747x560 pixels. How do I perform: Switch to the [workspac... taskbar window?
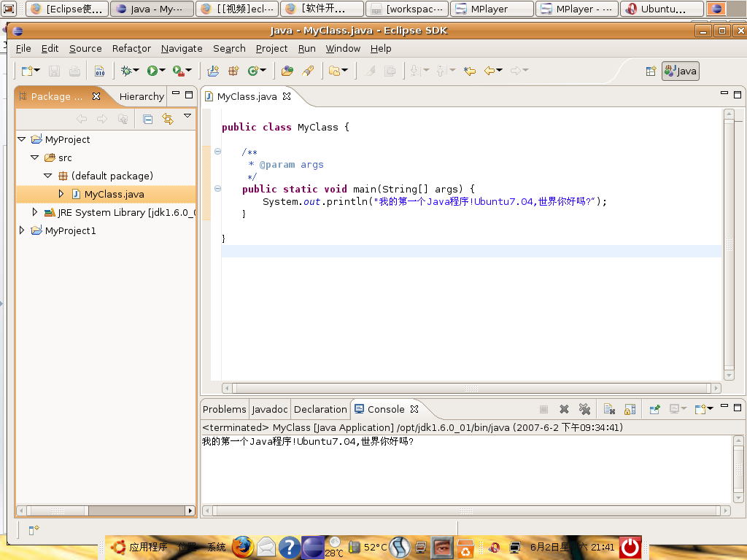click(407, 9)
